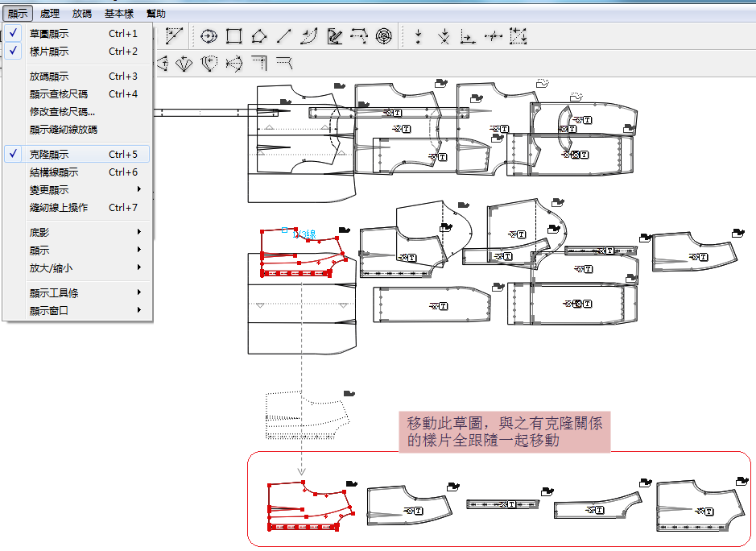Toggle off 樣片顯示 option
This screenshot has width=756, height=551.
pos(48,52)
